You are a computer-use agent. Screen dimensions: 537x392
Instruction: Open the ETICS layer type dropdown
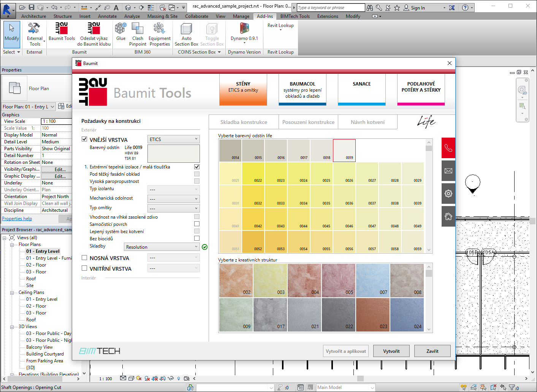click(x=173, y=139)
